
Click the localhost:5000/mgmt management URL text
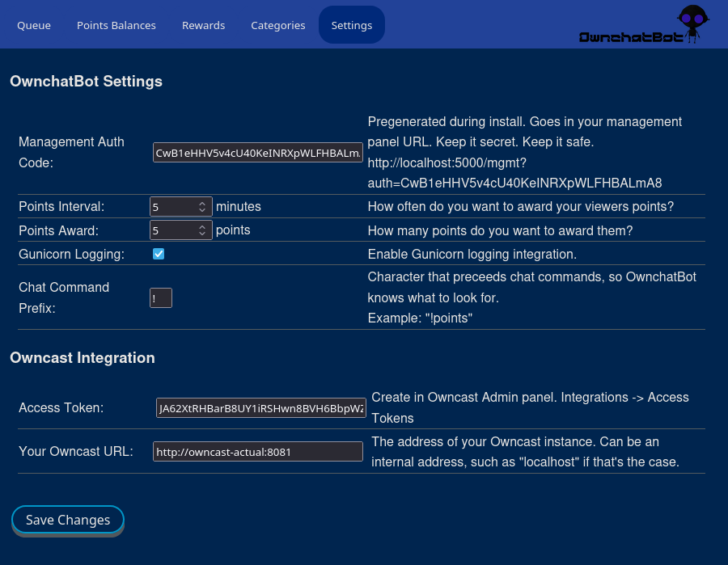tap(515, 173)
